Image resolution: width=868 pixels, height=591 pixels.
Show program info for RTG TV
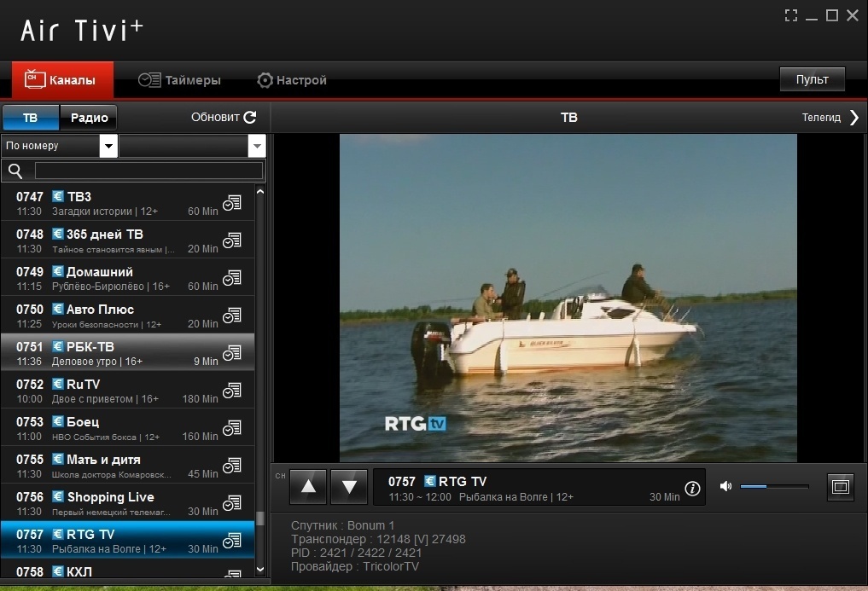point(692,488)
